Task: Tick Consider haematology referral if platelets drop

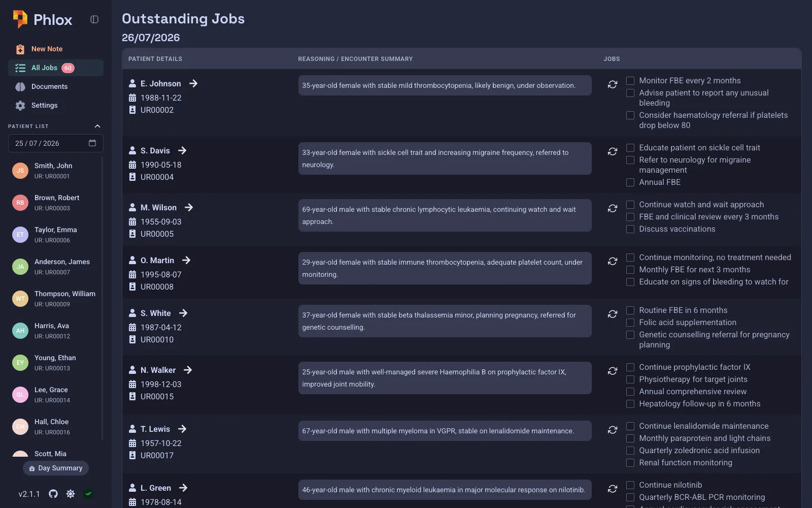Action: 630,115
